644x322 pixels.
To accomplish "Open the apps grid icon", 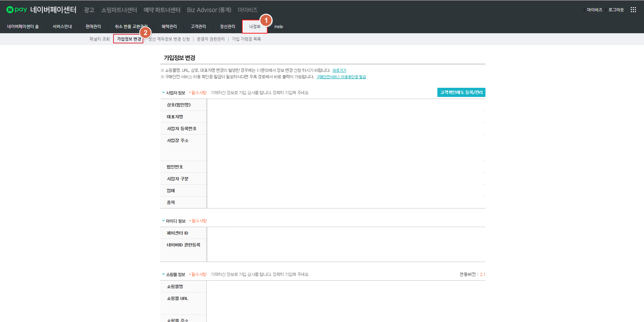I will [633, 10].
